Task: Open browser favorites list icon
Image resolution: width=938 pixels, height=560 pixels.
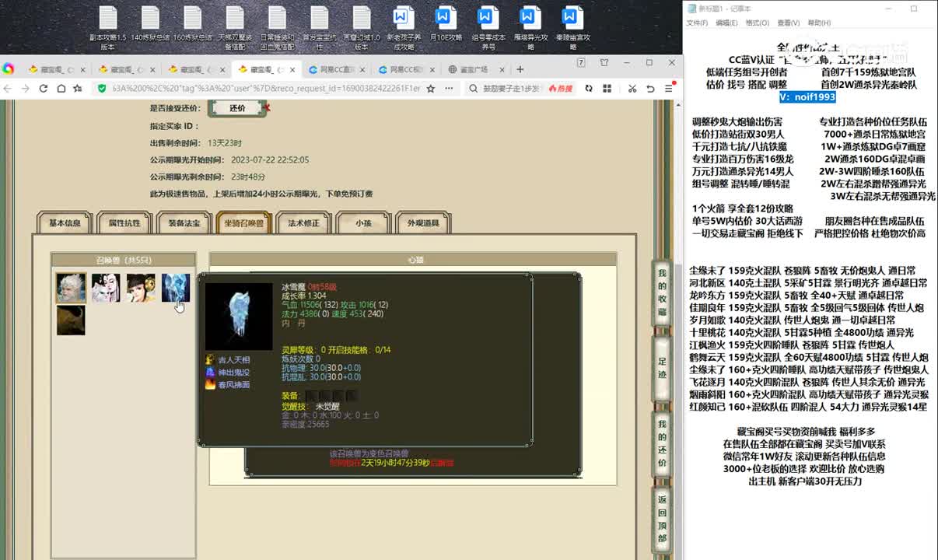Action: [x=78, y=89]
